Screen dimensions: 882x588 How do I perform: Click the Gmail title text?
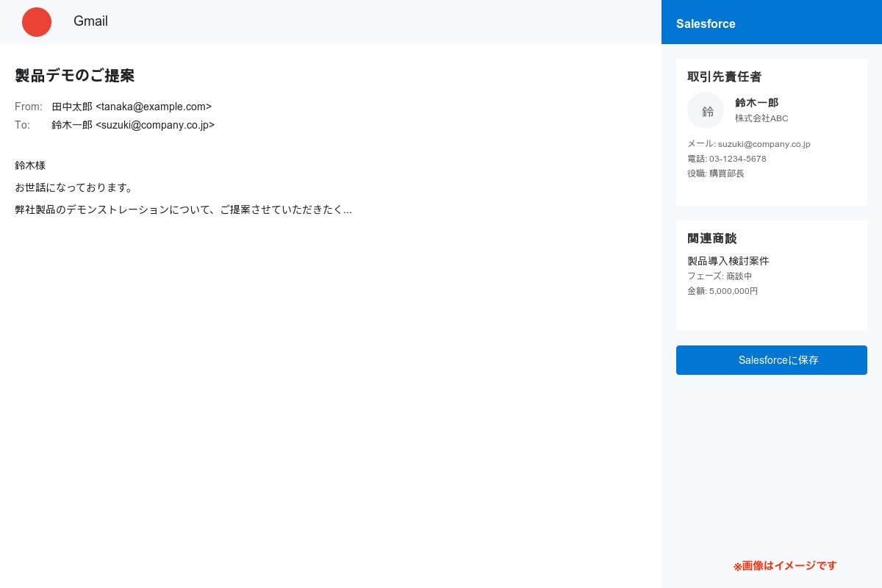90,21
